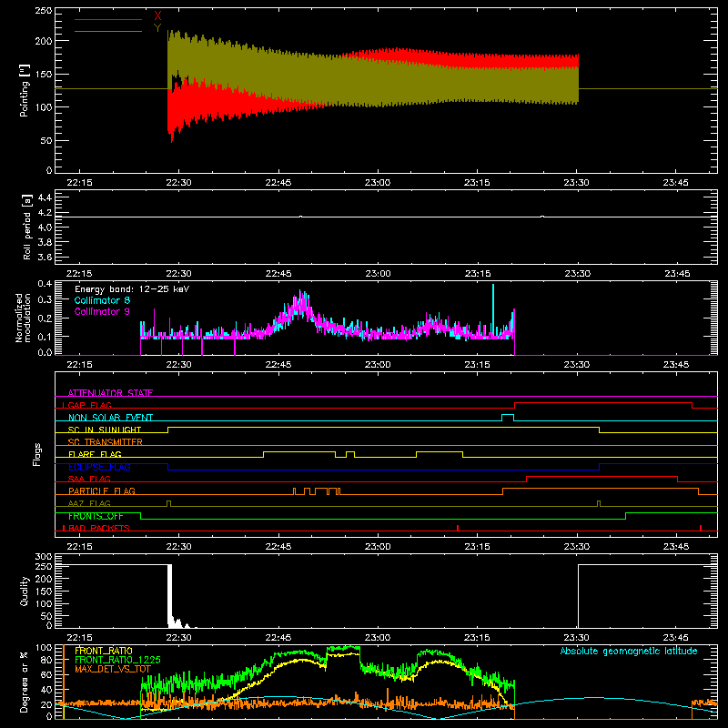Viewport: 728px width, 728px height.
Task: Click 22:30 label under Quality plot
Action: tap(178, 638)
